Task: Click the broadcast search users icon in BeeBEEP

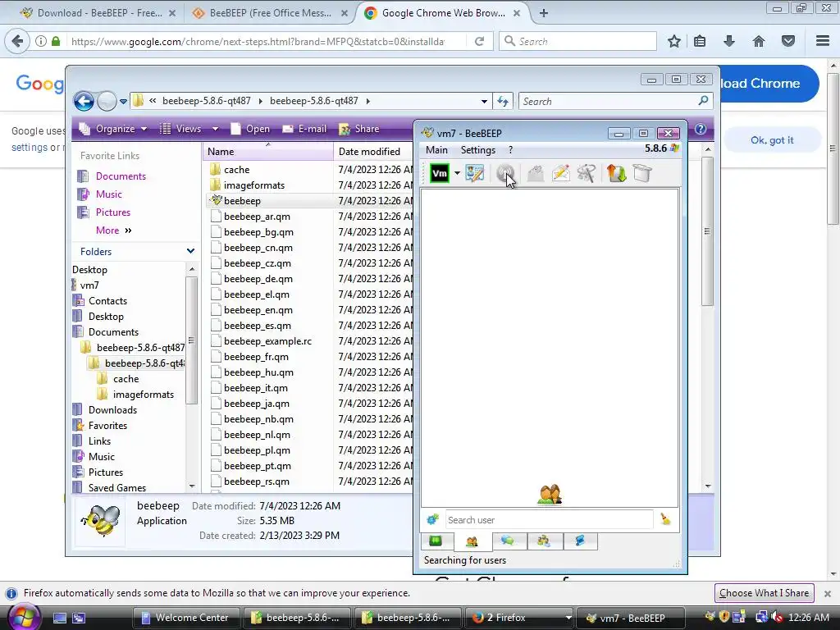Action: click(x=504, y=173)
